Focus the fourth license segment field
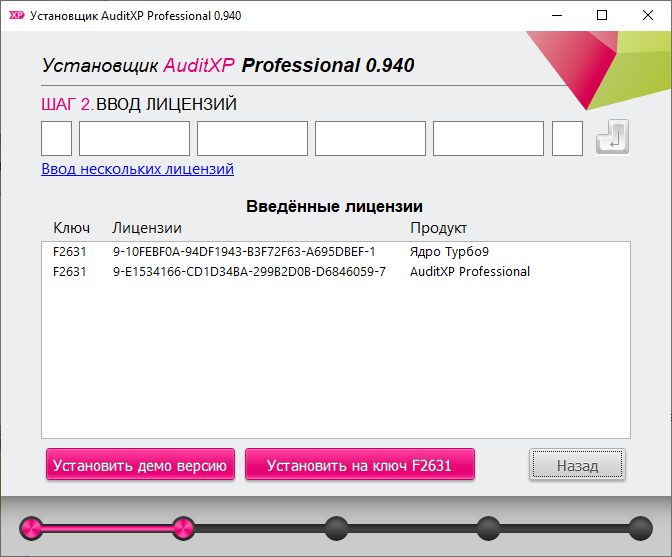Viewport: 672px width, 557px height. (370, 138)
